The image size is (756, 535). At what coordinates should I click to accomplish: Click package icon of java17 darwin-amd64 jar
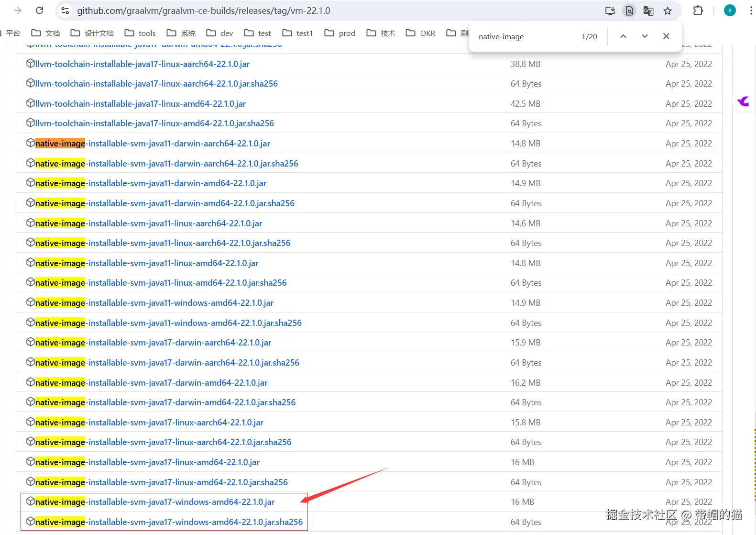(x=31, y=382)
